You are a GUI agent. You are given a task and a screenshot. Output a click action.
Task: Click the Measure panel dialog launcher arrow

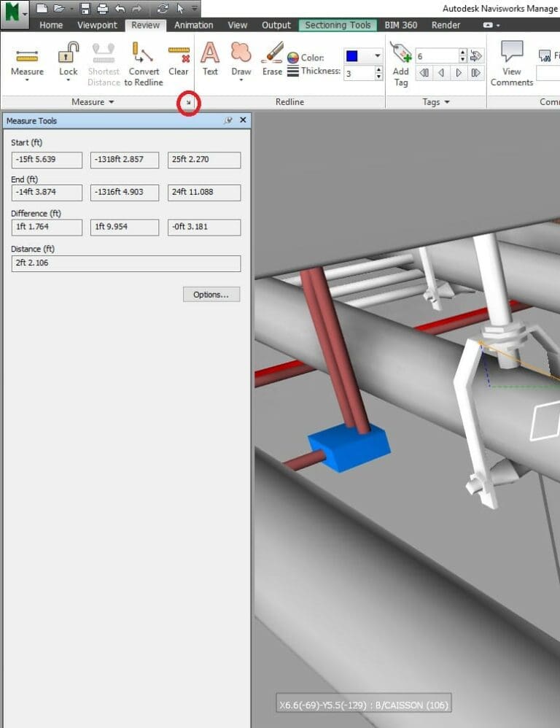pyautogui.click(x=188, y=102)
